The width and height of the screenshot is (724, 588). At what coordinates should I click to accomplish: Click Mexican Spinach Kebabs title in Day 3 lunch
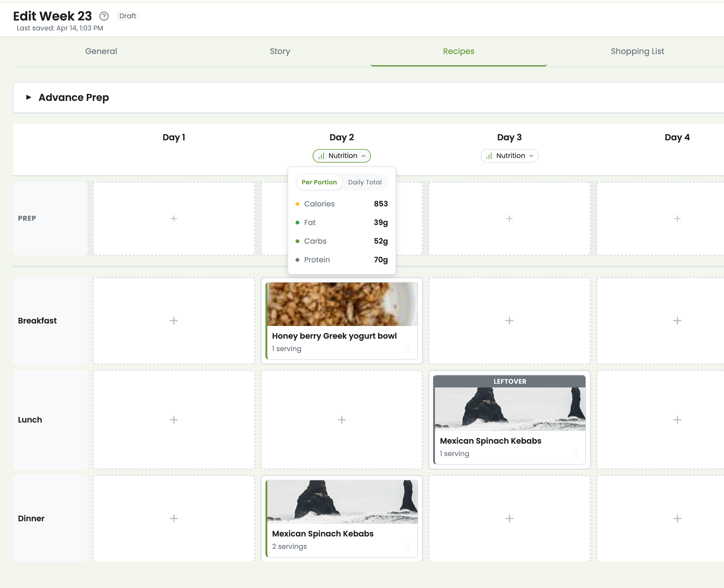(490, 441)
